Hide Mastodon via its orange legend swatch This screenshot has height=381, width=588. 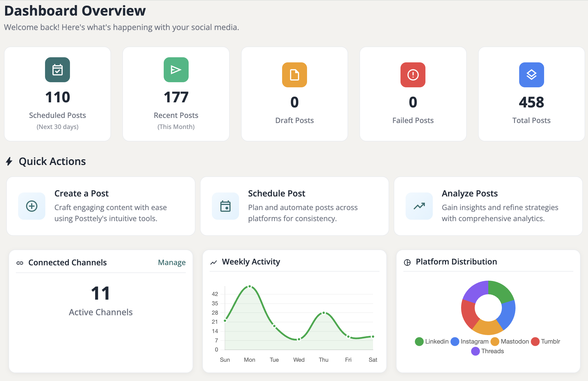click(x=495, y=341)
